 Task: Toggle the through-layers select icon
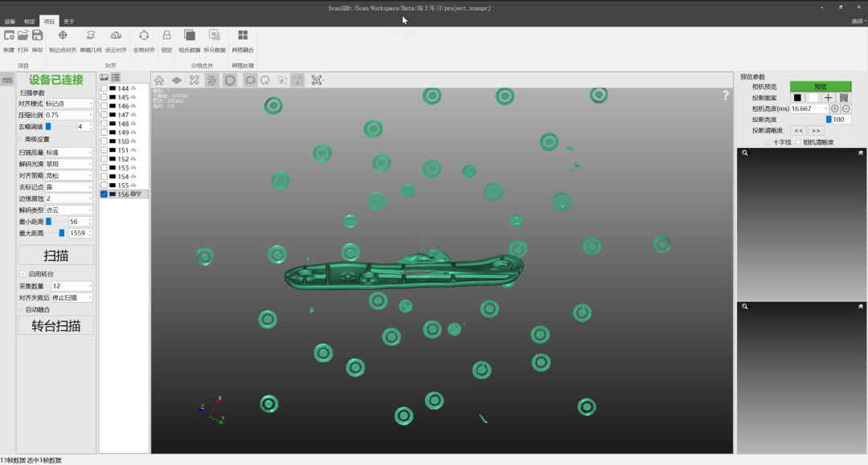pyautogui.click(x=297, y=80)
